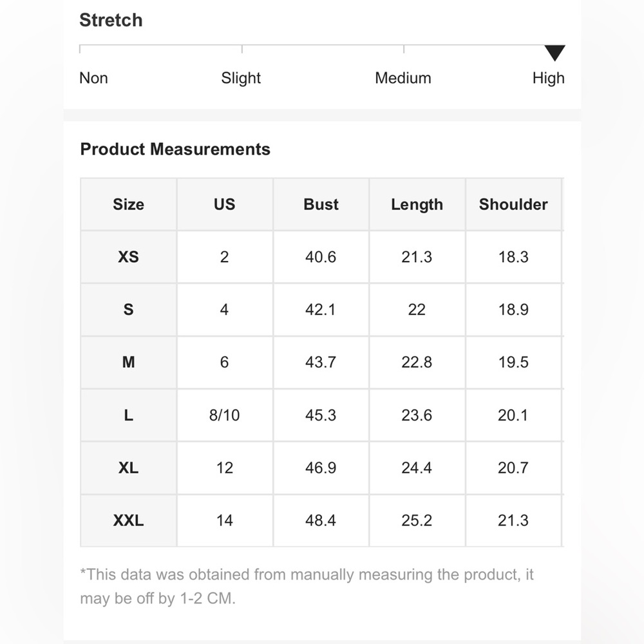Click the US column header

224,204
